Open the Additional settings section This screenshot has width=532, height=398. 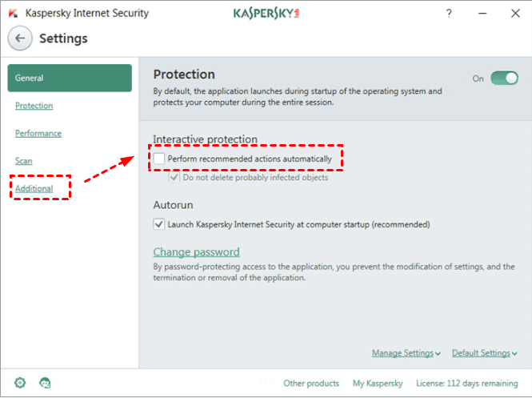tap(34, 188)
